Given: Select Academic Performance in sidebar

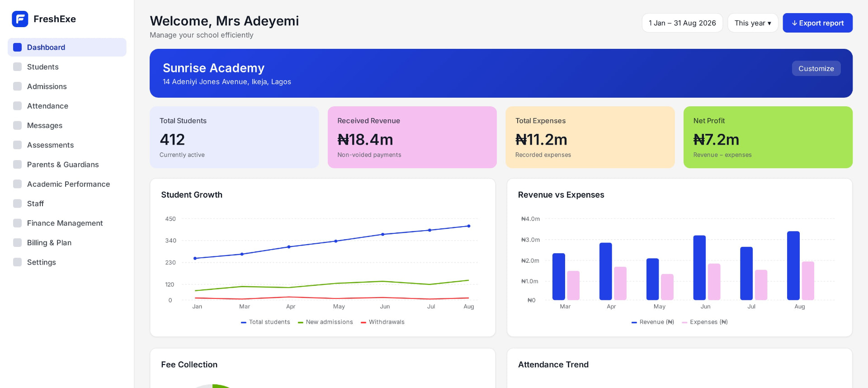Looking at the screenshot, I should [x=67, y=184].
